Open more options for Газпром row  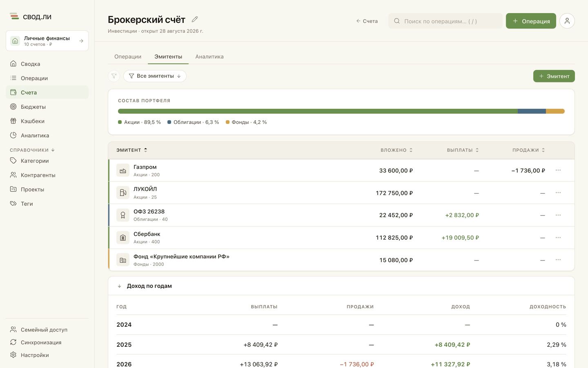[558, 170]
